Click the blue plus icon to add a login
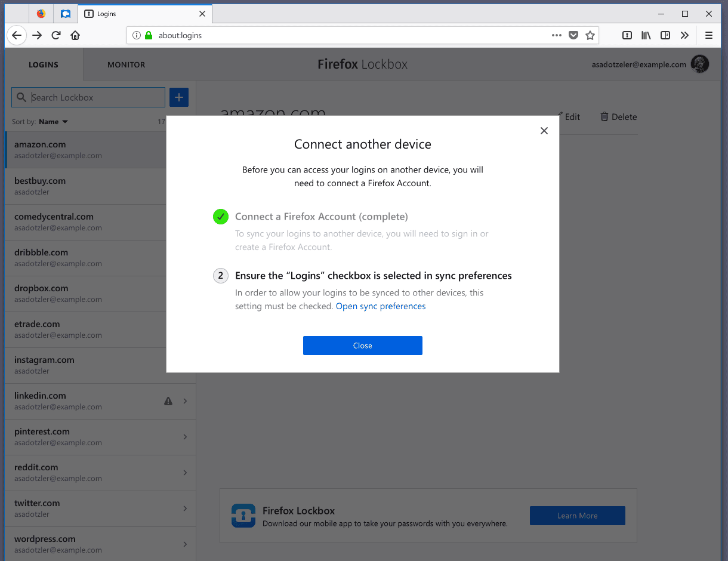The image size is (728, 561). point(178,97)
